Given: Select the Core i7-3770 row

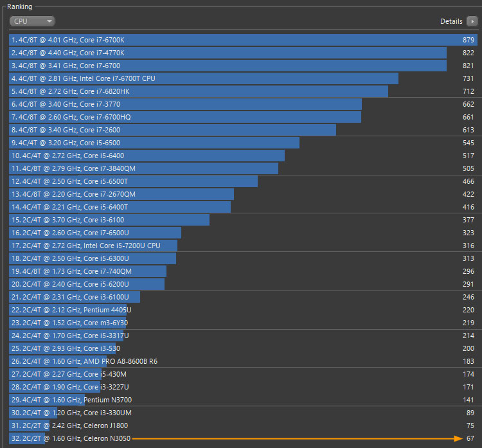Looking at the screenshot, I should click(243, 104).
